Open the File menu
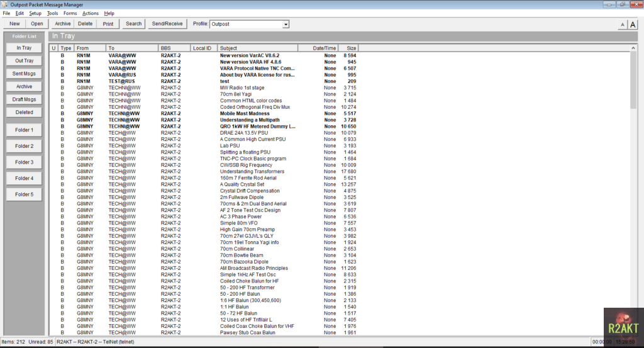 pos(6,13)
